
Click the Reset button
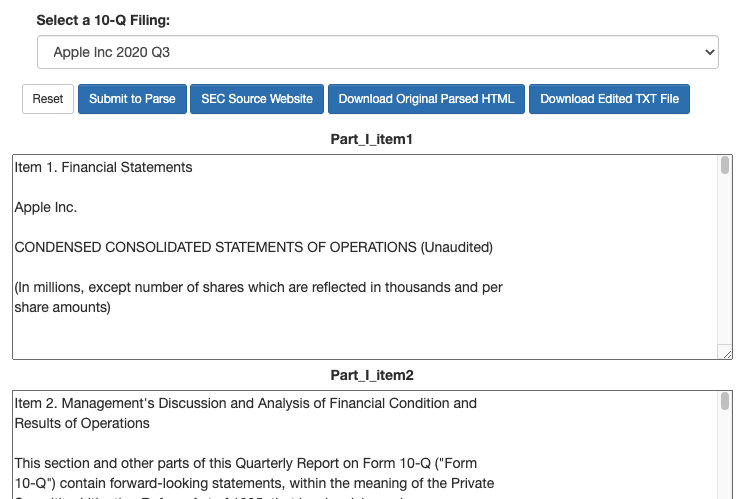(x=48, y=99)
